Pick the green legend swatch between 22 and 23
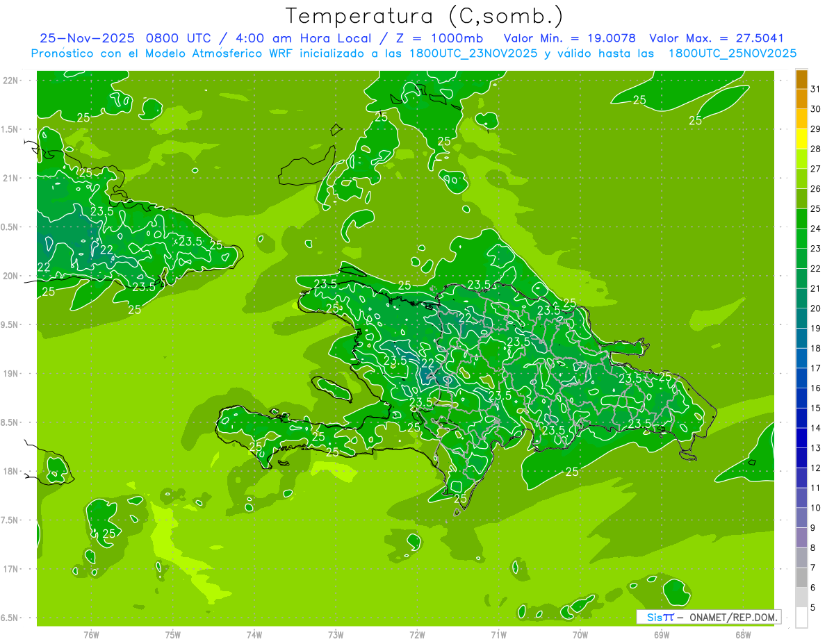Viewport: 834px width, 644px height. click(802, 258)
